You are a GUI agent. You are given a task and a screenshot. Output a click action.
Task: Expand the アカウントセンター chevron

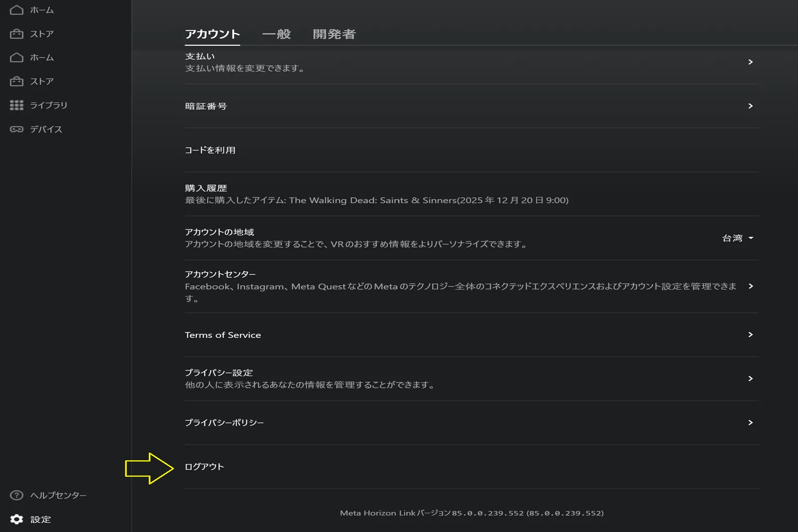[x=750, y=286]
